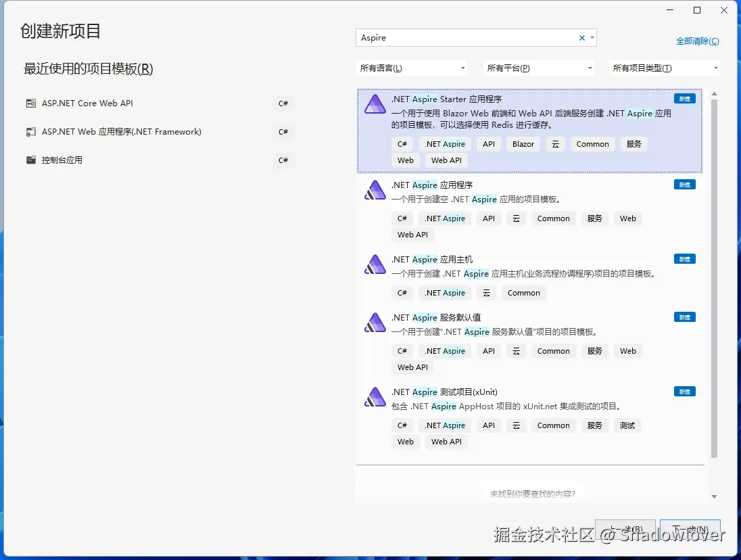Click the xUnit.net 集成测试 description text

tap(506, 406)
